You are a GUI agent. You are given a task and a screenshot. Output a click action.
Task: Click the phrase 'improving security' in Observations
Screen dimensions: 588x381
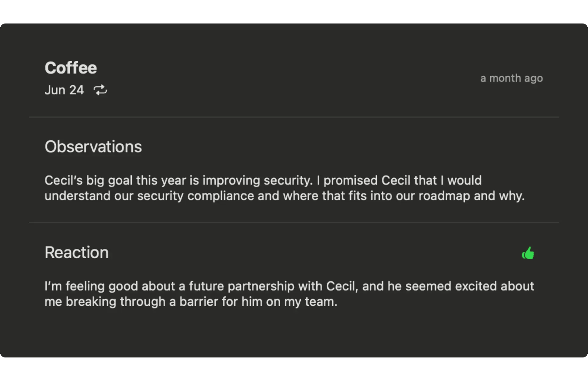258,181
